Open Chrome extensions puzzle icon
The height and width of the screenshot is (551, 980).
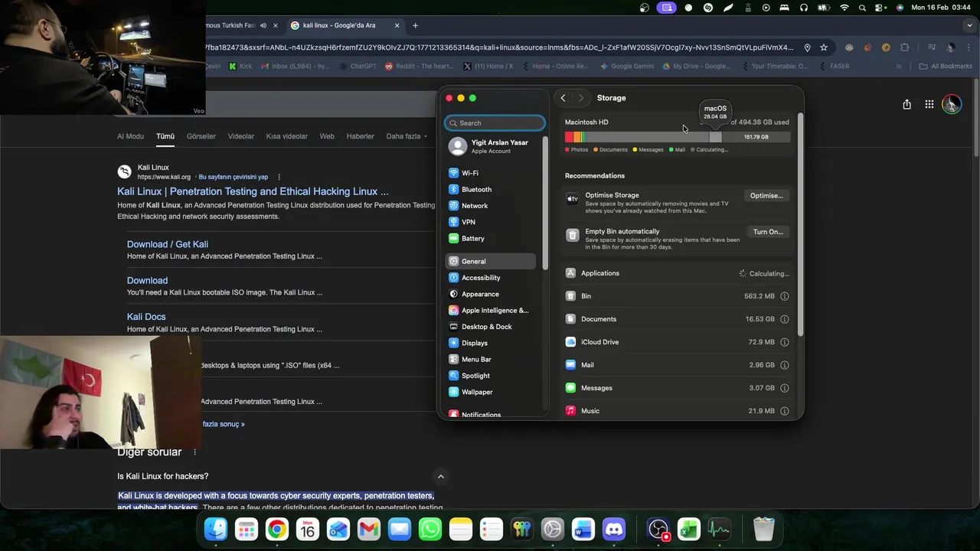coord(904,47)
